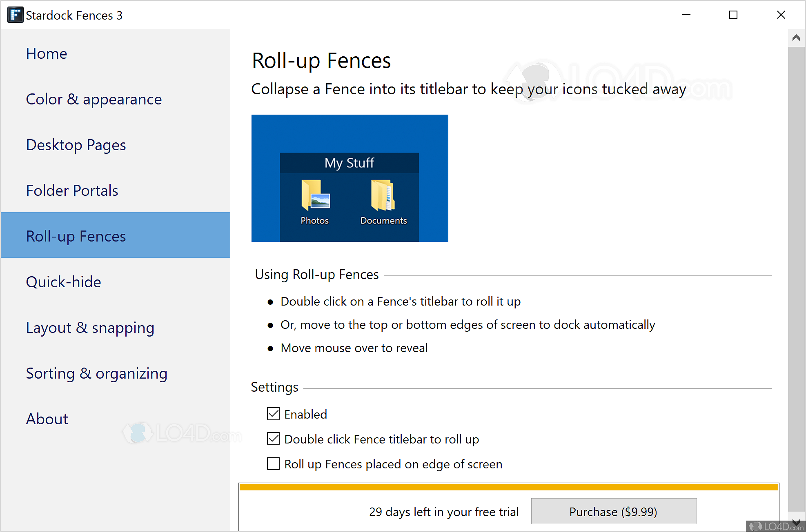The image size is (806, 532).
Task: Click the Purchase ($9.99) button
Action: 614,511
